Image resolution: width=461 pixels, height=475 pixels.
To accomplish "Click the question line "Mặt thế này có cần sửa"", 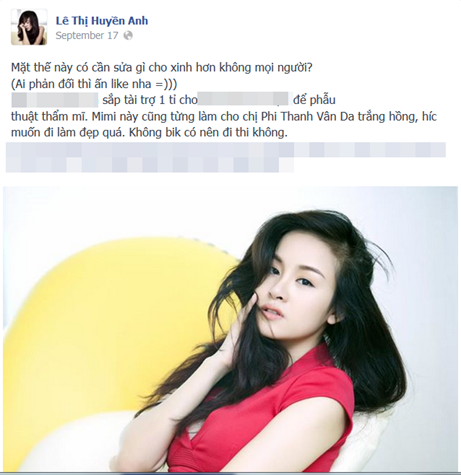I will click(x=162, y=68).
